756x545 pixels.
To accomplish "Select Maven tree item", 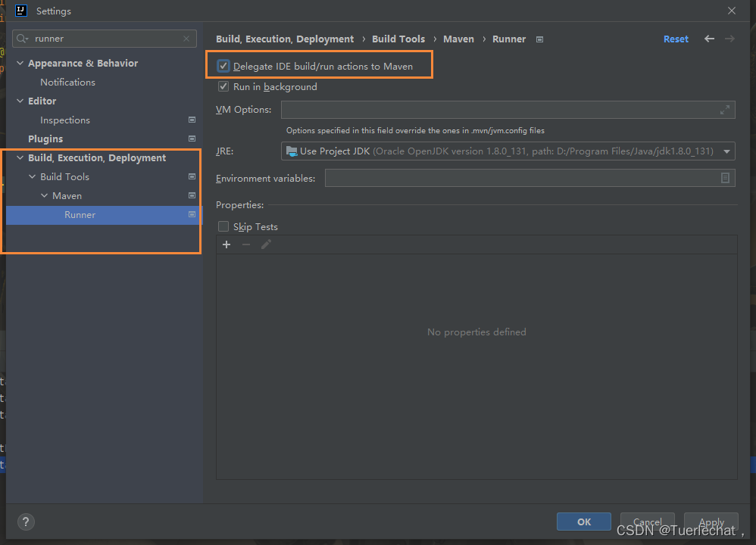I will coord(67,195).
